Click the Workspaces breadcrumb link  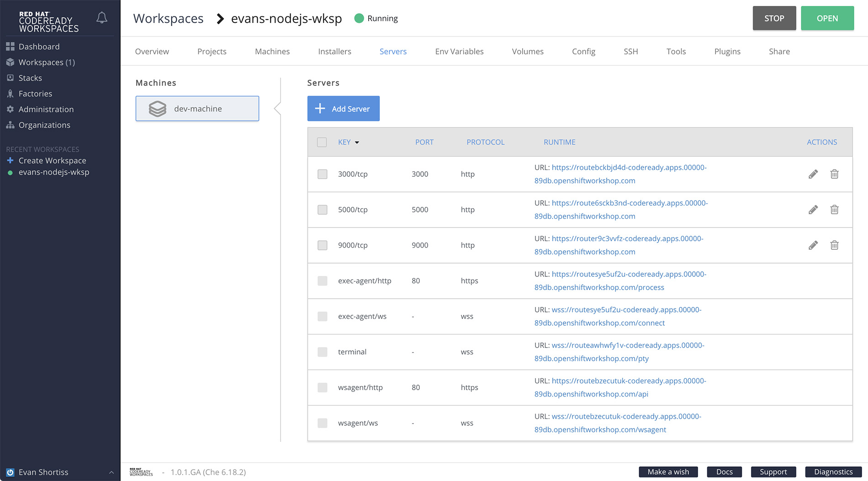point(169,19)
